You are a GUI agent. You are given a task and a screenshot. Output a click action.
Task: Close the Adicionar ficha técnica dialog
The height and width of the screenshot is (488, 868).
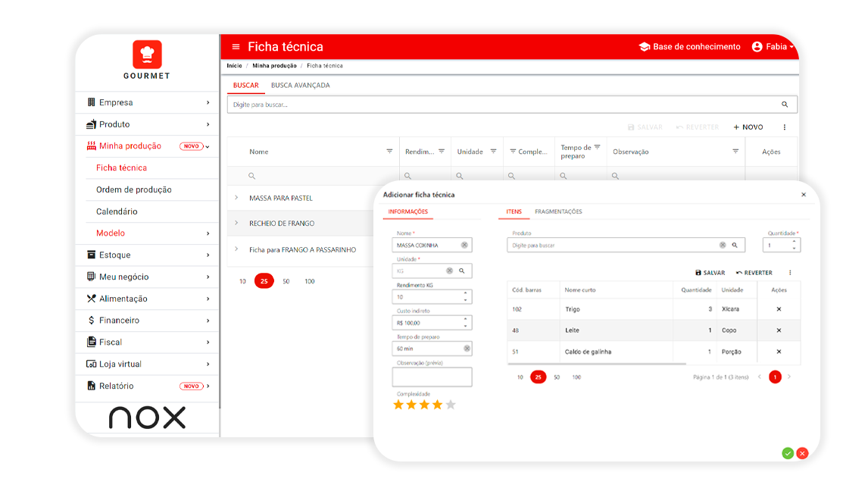point(804,195)
